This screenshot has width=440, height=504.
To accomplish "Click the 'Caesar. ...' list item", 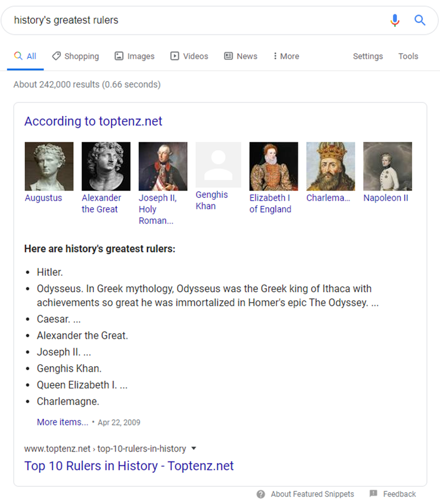I will click(x=59, y=319).
